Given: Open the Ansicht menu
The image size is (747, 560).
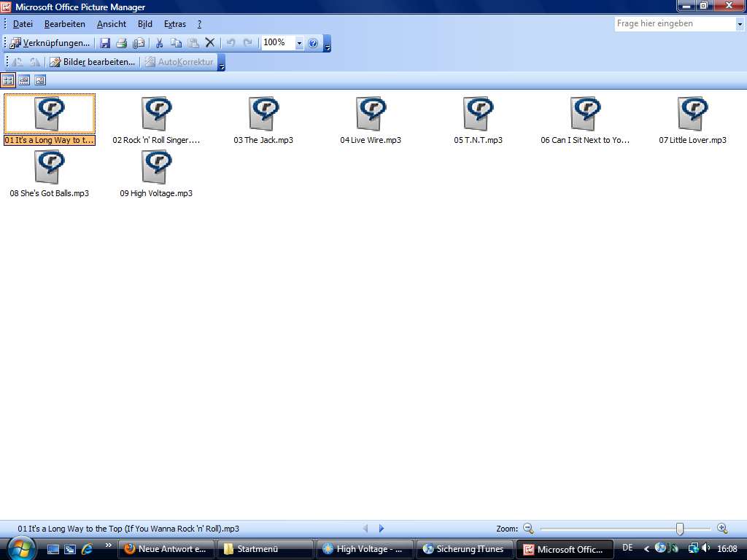Looking at the screenshot, I should coord(112,24).
